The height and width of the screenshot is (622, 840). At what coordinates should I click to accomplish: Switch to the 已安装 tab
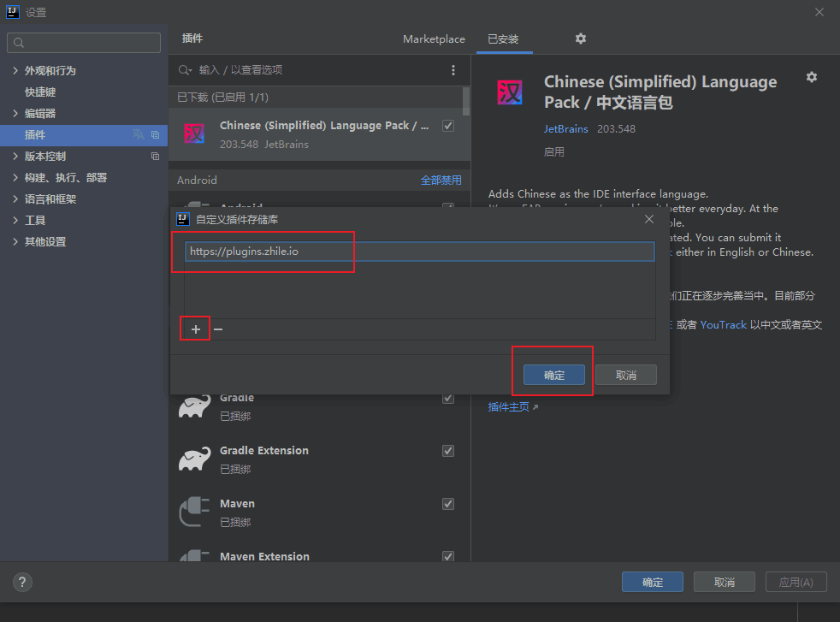tap(503, 39)
